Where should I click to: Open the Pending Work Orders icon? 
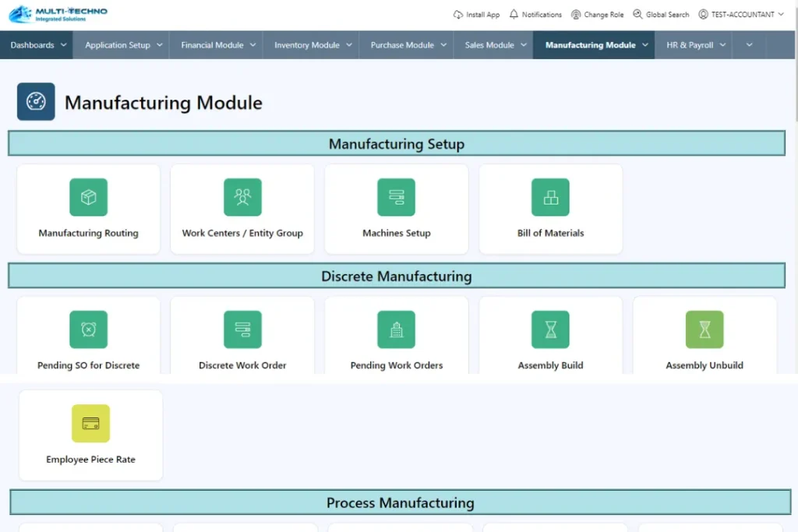[x=396, y=329]
